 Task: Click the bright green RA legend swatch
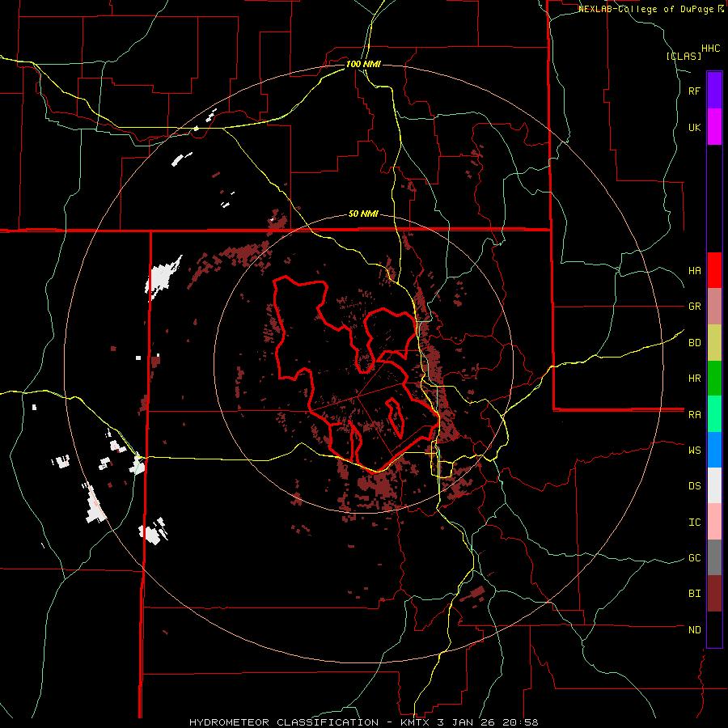click(x=714, y=414)
